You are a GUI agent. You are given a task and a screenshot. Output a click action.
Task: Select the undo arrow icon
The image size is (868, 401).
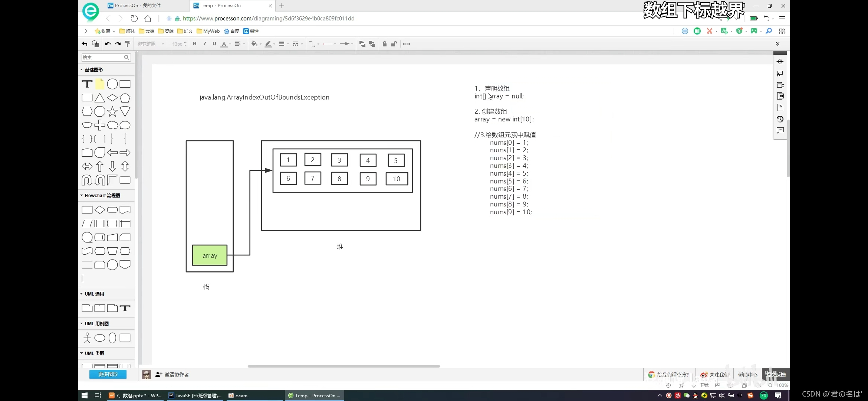(108, 44)
